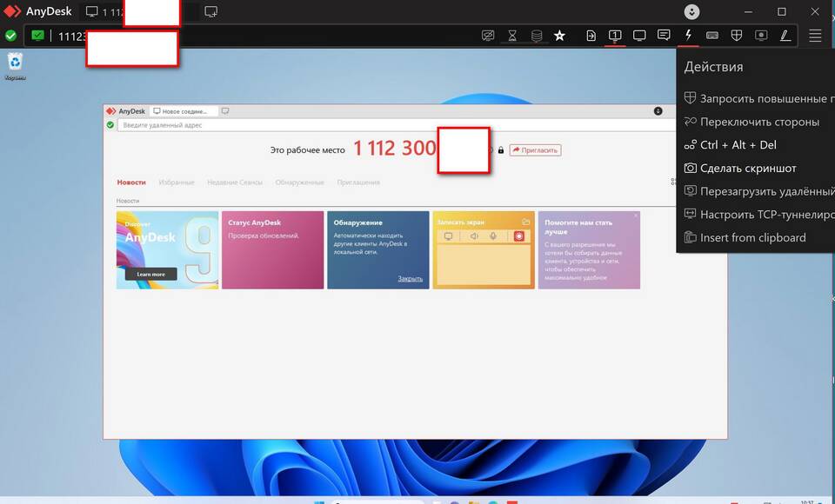Toggle microphone icon in record card
This screenshot has height=504, width=835.
tap(493, 235)
